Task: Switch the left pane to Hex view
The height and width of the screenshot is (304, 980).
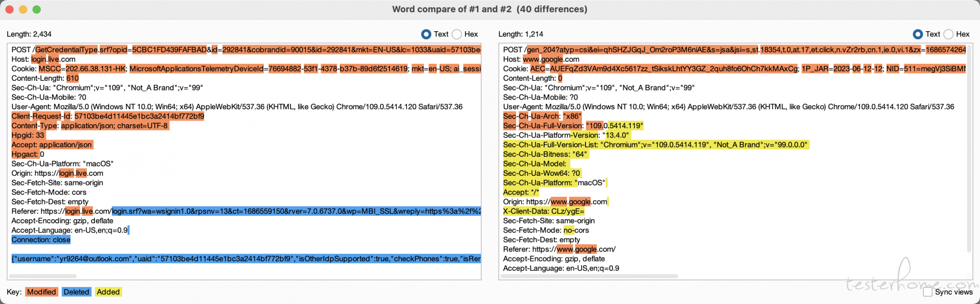Action: coord(457,34)
